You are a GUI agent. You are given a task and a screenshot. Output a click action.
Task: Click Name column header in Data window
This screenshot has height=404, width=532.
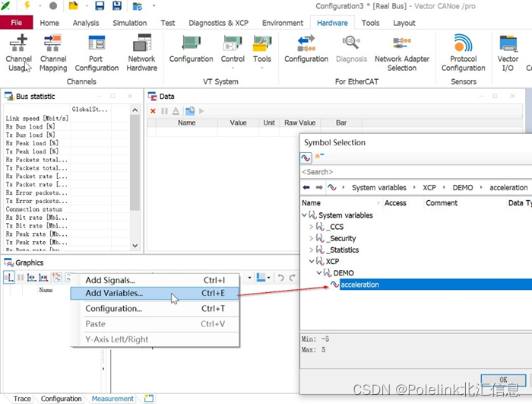point(186,122)
